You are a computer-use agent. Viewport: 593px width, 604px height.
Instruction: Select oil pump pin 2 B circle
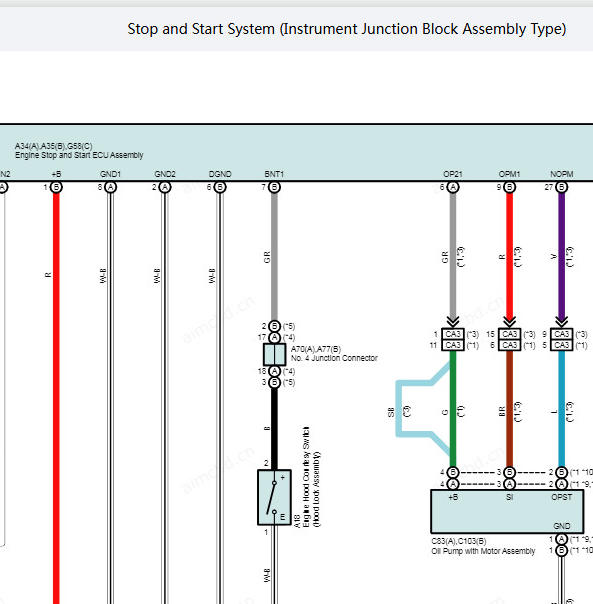[x=562, y=472]
